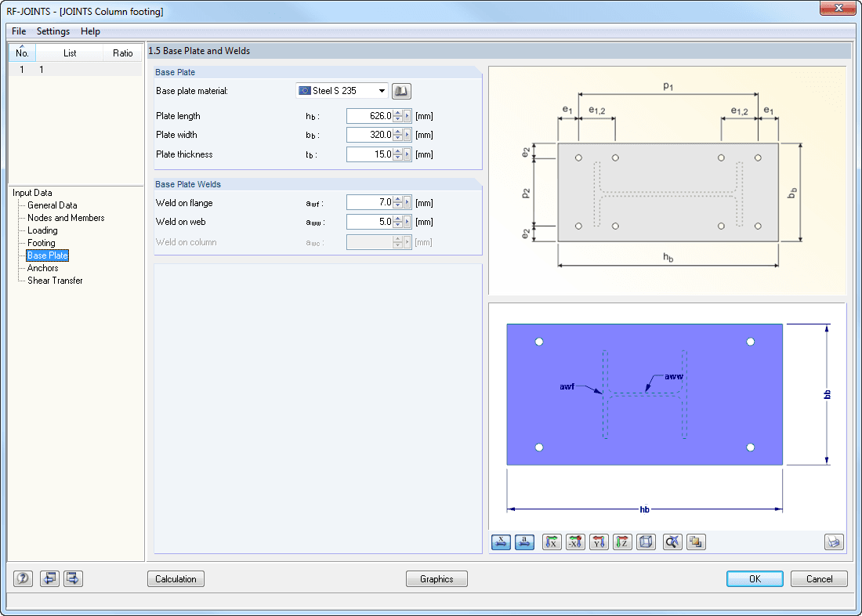Screen dimensions: 862x616
Task: Print the graphic with printer icon
Action: tap(834, 542)
